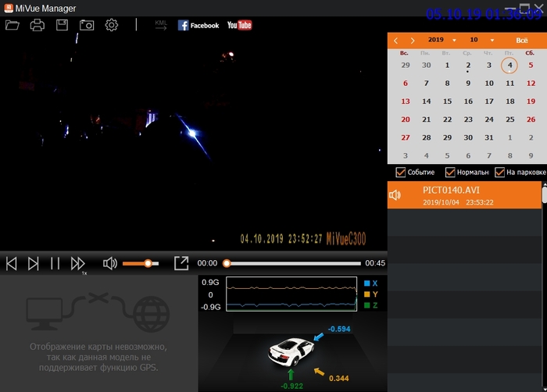Toggle the На парковке checkbox
The width and height of the screenshot is (547, 392).
tap(499, 173)
